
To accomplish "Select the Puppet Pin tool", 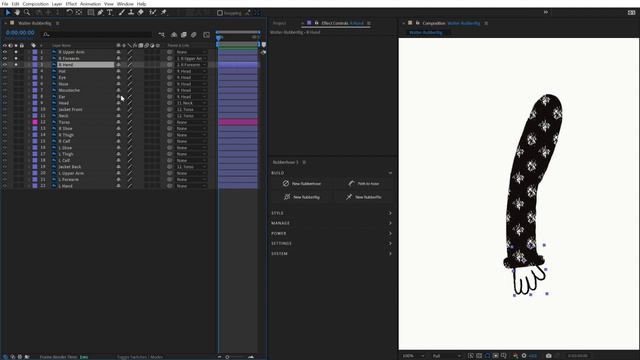I will 164,13.
